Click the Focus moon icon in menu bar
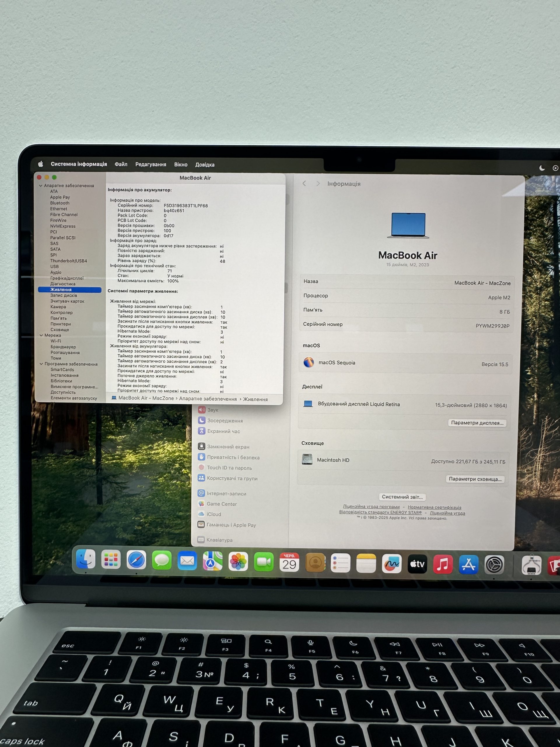560x747 pixels. pos(542,168)
